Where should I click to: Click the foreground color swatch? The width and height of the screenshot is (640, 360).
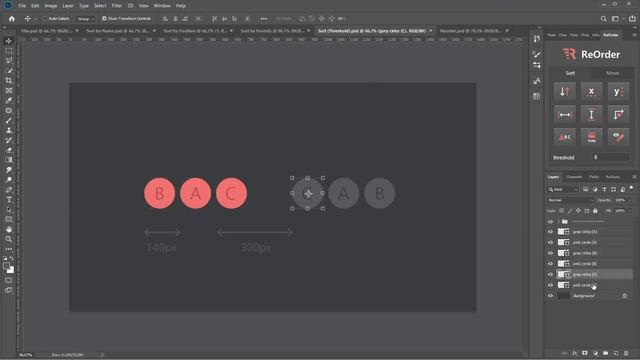(x=6, y=266)
